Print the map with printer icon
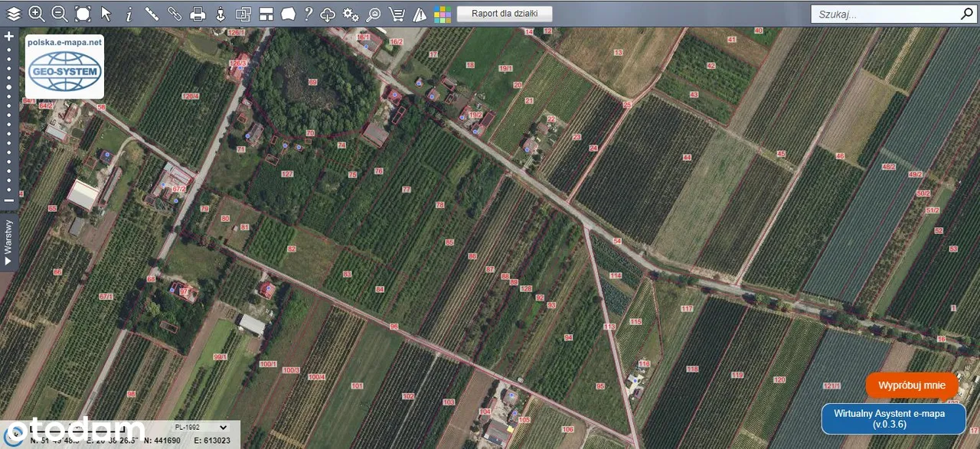This screenshot has height=449, width=980. tap(198, 14)
